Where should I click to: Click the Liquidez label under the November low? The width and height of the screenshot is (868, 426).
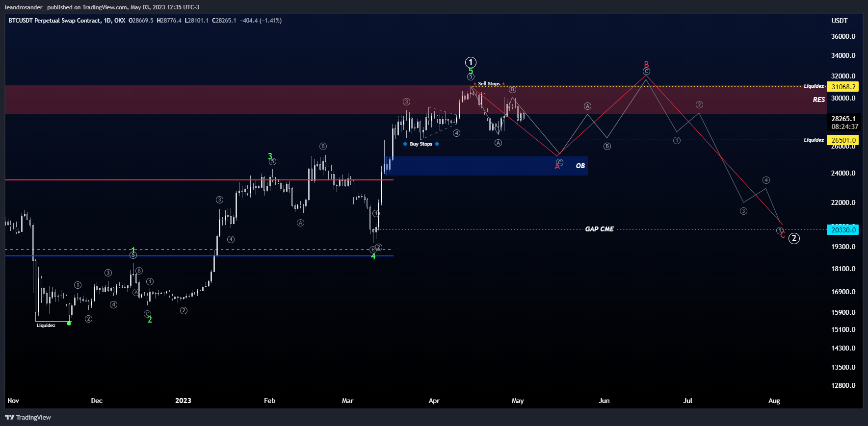(46, 326)
